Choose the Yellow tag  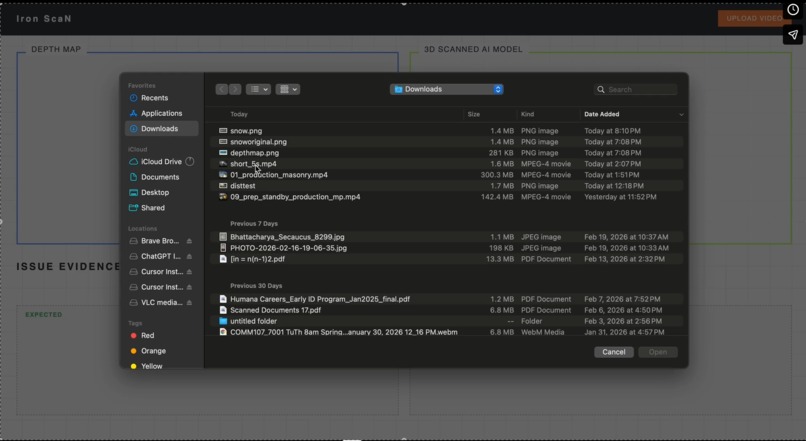click(x=152, y=366)
